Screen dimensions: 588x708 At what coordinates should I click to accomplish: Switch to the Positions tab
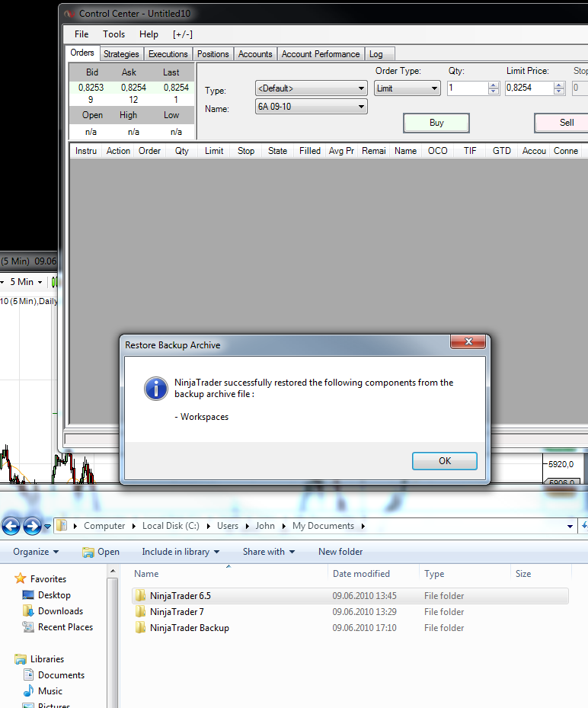[213, 54]
